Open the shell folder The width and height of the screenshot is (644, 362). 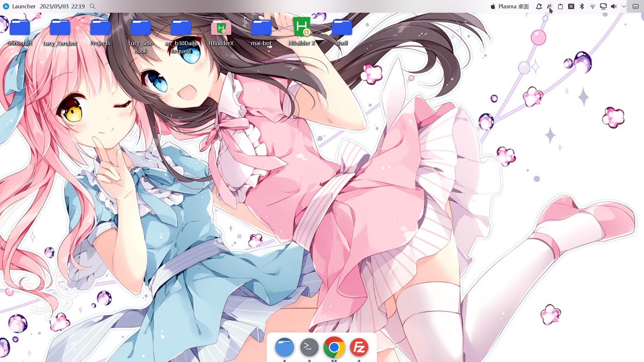click(x=342, y=27)
